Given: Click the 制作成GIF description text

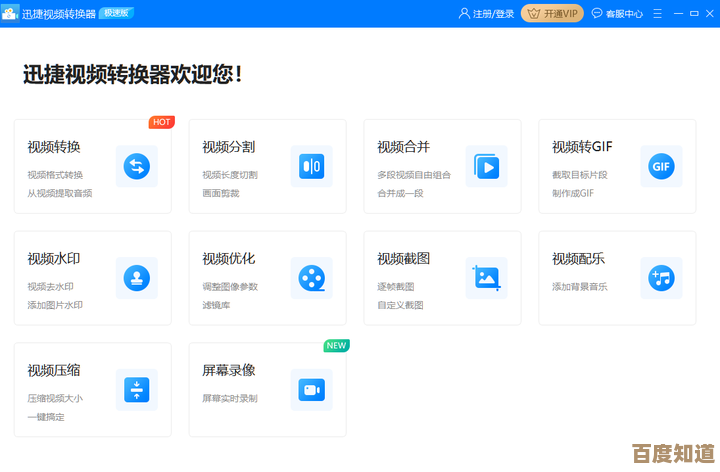Looking at the screenshot, I should click(573, 193).
